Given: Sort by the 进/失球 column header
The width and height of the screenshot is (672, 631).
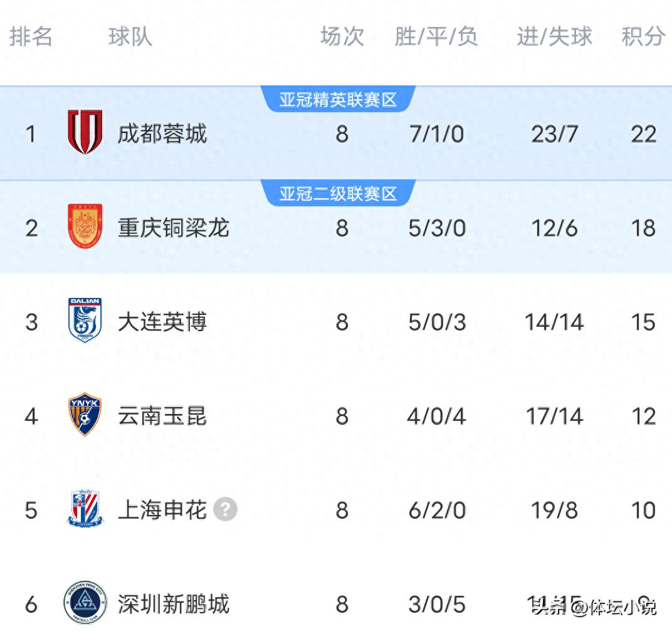Looking at the screenshot, I should 554,36.
